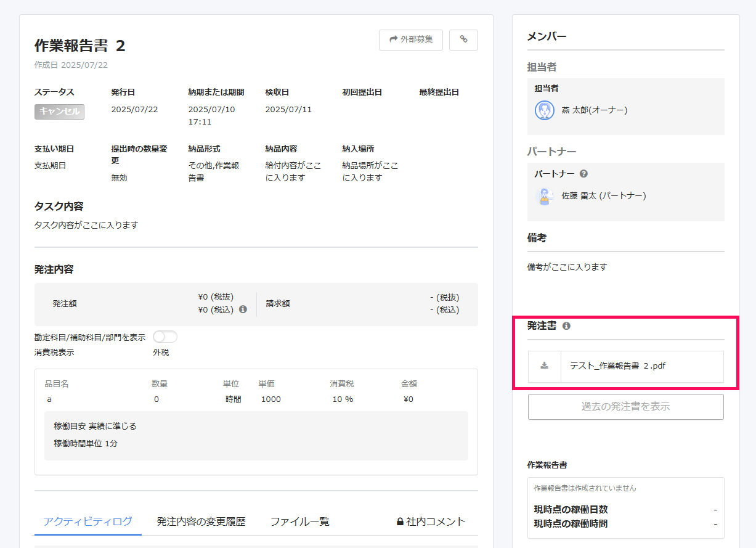Viewport: 756px width, 548px height.
Task: Click the help icon beside パートナー
Action: (x=583, y=174)
